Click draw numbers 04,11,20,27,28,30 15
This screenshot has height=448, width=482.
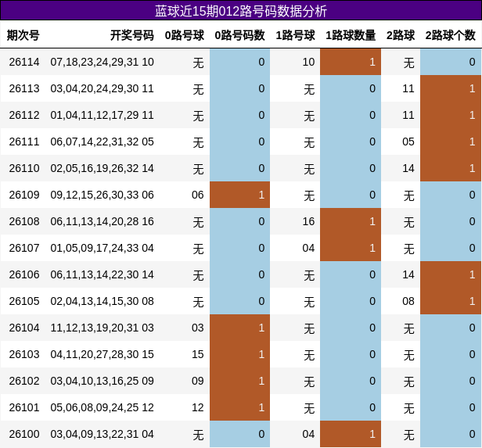click(x=102, y=354)
